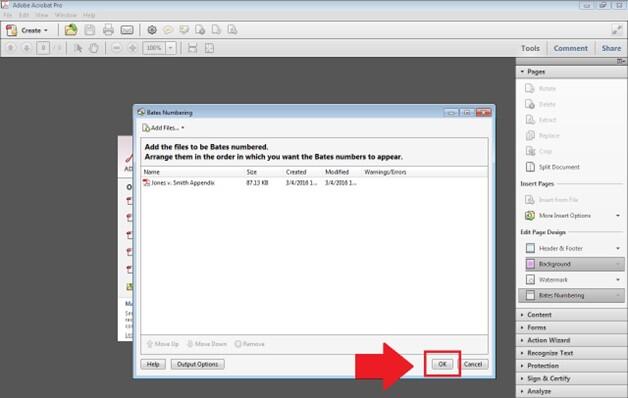Image resolution: width=628 pixels, height=398 pixels.
Task: Open the Comment pane tab
Action: (571, 48)
